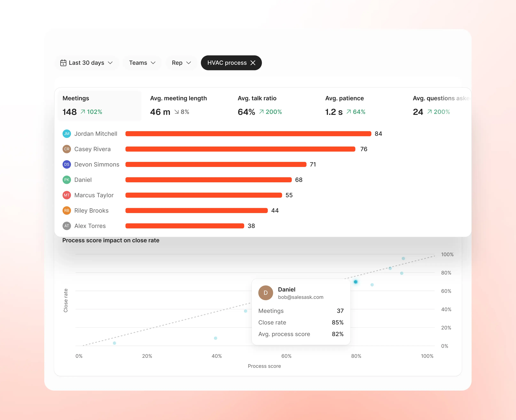The width and height of the screenshot is (516, 420).
Task: Click Riley Brooks' RB avatar
Action: [x=67, y=210]
